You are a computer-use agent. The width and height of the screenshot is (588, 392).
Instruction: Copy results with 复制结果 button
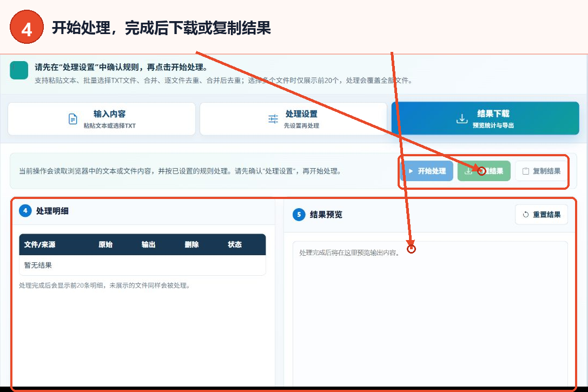tap(541, 171)
